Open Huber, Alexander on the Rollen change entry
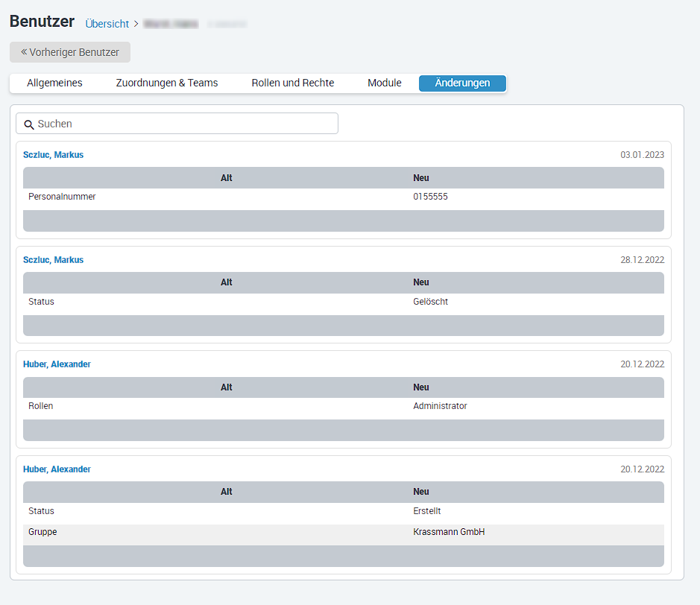The height and width of the screenshot is (605, 700). (57, 364)
